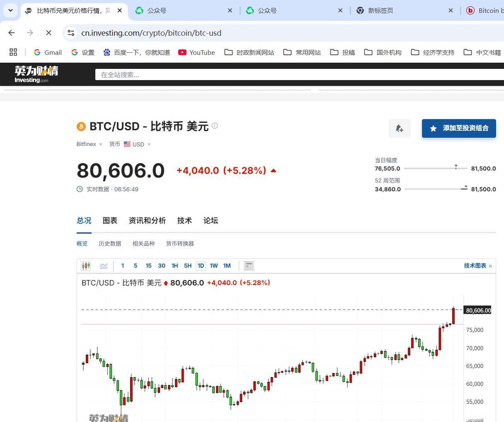The height and width of the screenshot is (422, 504).
Task: Click the US flag currency icon
Action: [x=127, y=144]
